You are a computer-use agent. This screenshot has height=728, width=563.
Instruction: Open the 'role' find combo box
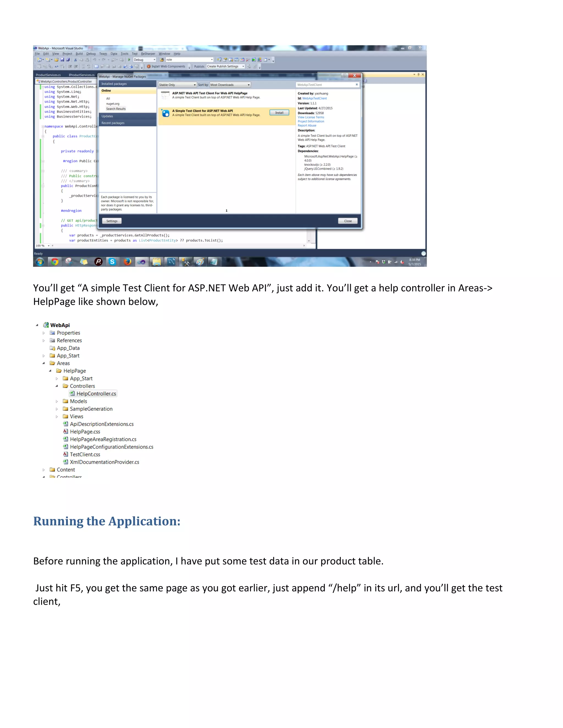click(x=212, y=60)
